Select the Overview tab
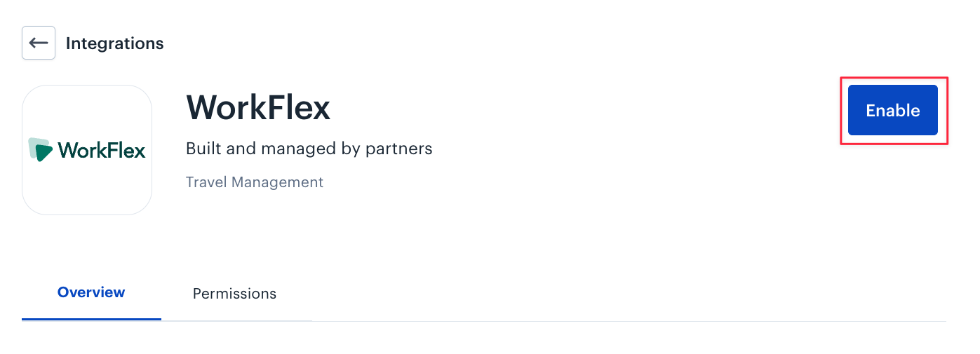This screenshot has height=354, width=980. click(91, 292)
